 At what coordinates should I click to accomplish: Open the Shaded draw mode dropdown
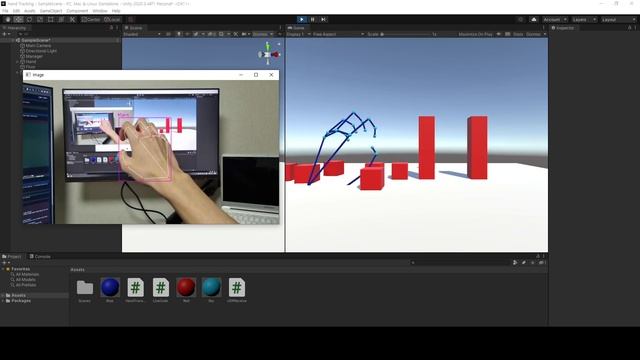pyautogui.click(x=142, y=34)
